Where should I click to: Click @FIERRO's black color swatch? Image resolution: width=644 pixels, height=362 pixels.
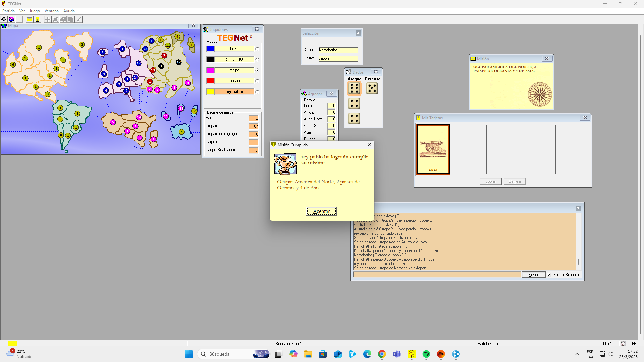click(x=210, y=60)
